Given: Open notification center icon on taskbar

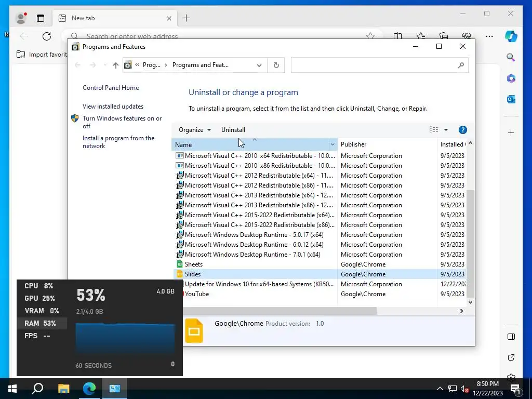Looking at the screenshot, I should tap(515, 389).
